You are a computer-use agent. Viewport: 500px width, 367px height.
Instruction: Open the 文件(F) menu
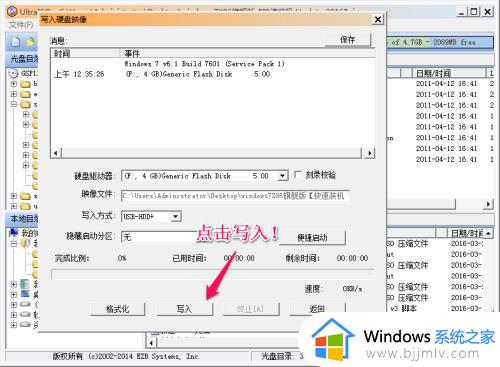tap(21, 25)
